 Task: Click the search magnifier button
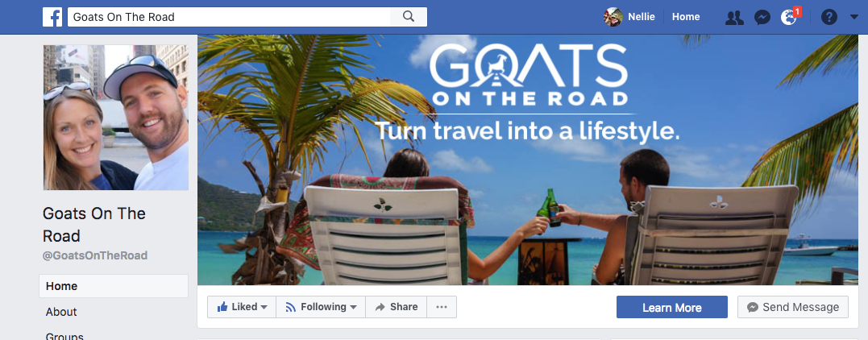click(x=409, y=17)
